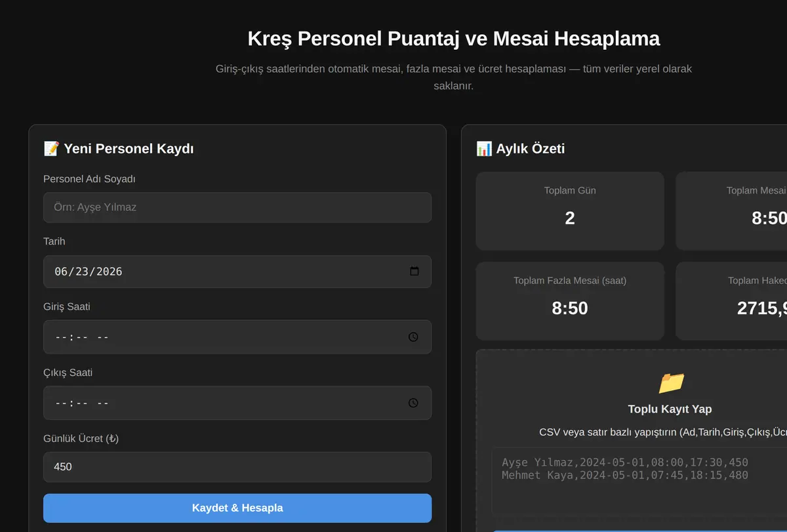Click the Personel Adı Soyadı label
The image size is (787, 532).
click(89, 179)
